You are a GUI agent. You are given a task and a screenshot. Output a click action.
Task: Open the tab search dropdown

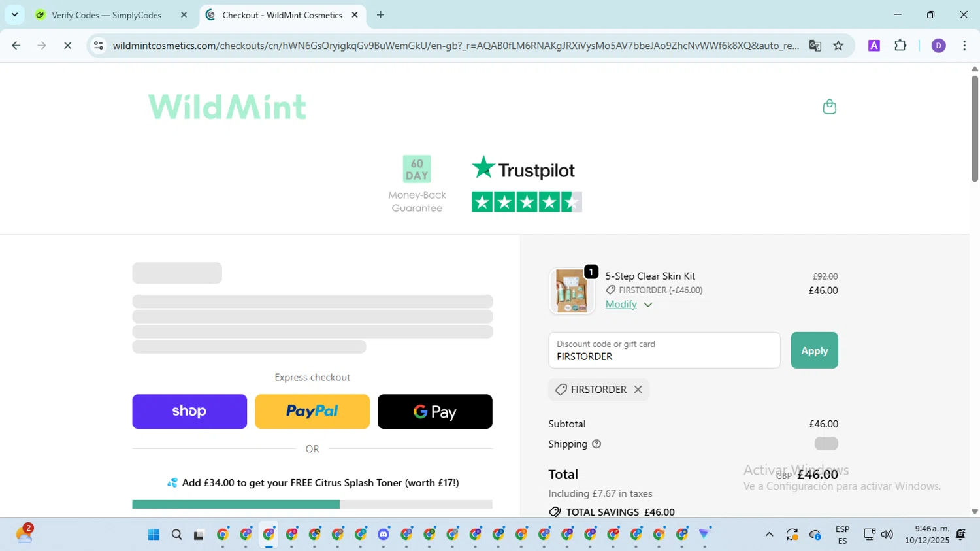tap(14, 15)
